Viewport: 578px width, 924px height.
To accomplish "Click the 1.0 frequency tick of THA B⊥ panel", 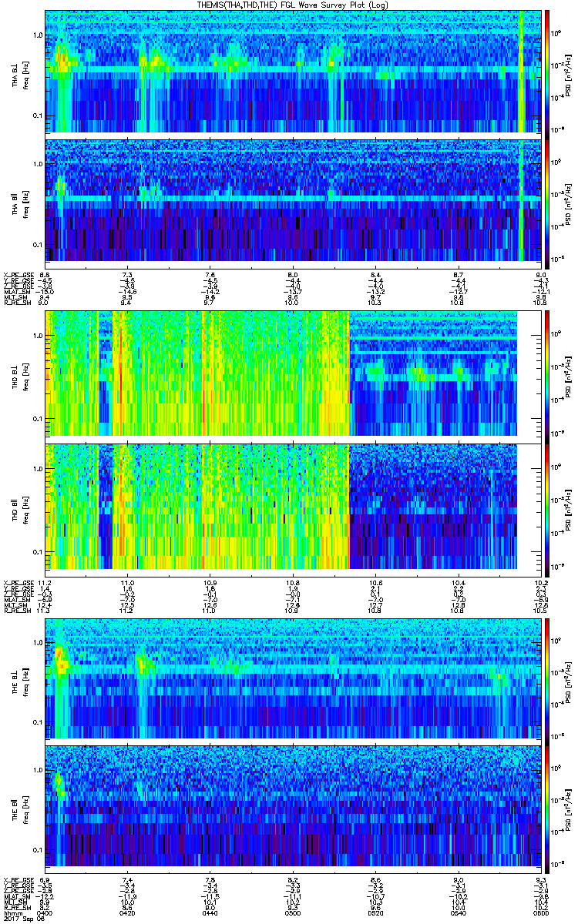I will [39, 35].
